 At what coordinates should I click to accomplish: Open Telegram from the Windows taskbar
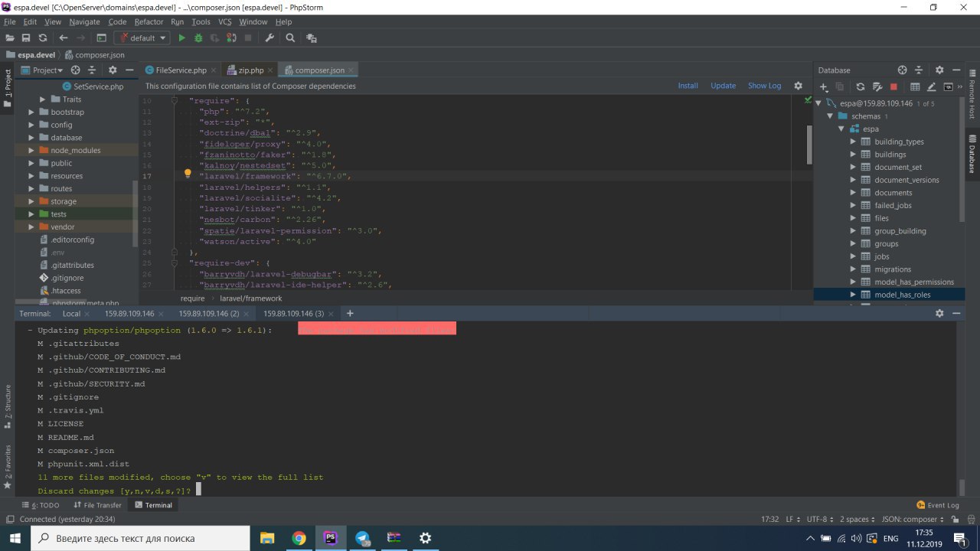pyautogui.click(x=362, y=538)
